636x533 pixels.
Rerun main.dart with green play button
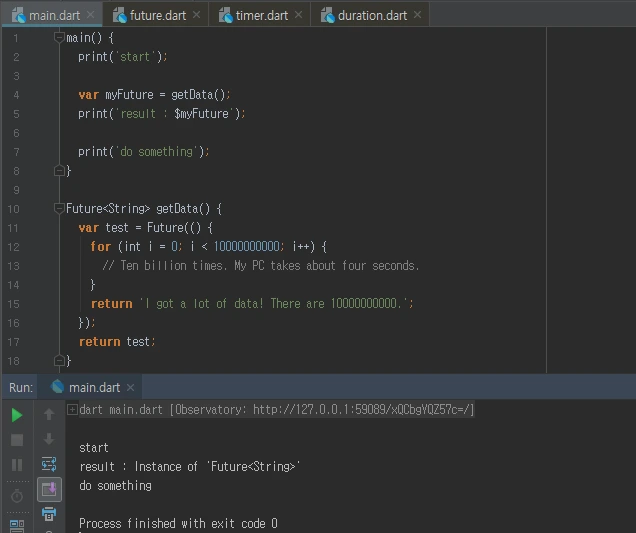[x=17, y=415]
